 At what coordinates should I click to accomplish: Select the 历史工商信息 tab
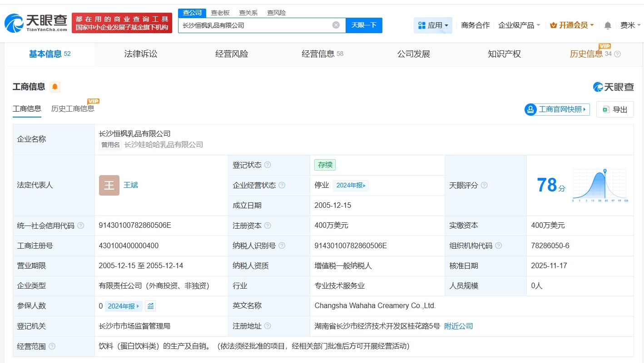(x=74, y=109)
